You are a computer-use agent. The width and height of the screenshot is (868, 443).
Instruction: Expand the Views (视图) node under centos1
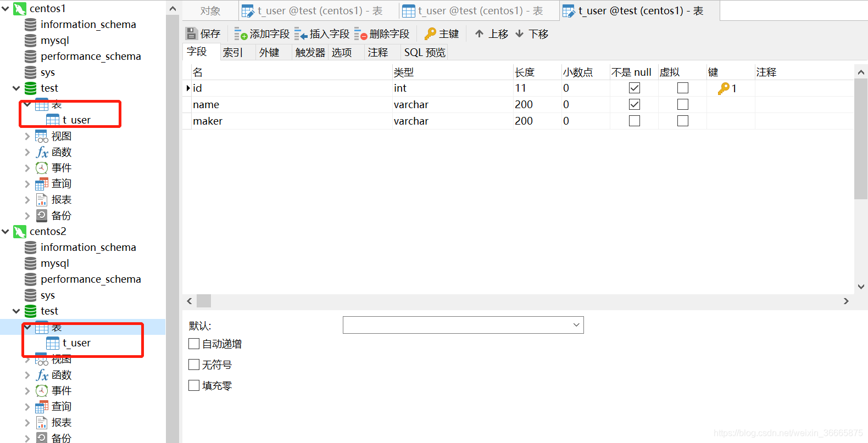point(27,136)
